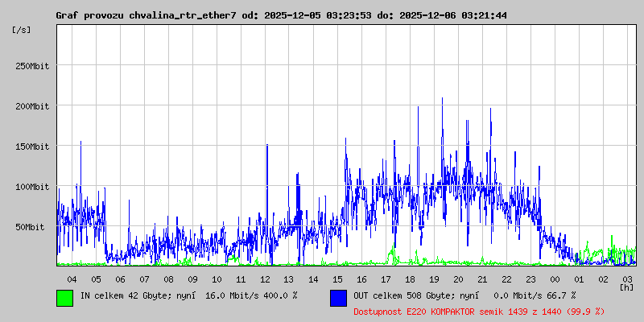Click the '150Mbit' y-axis label
Image resolution: width=644 pixels, height=322 pixels.
point(32,147)
